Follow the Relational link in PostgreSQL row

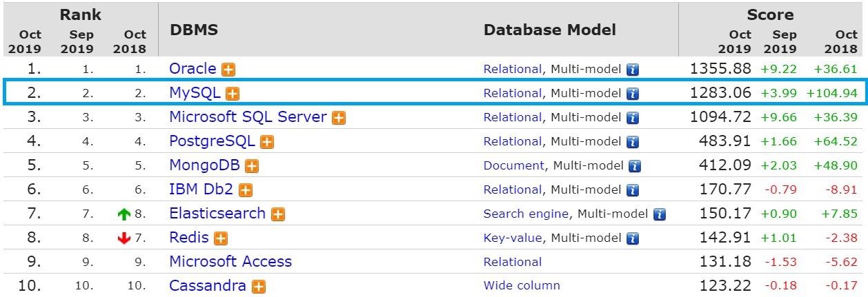(513, 141)
